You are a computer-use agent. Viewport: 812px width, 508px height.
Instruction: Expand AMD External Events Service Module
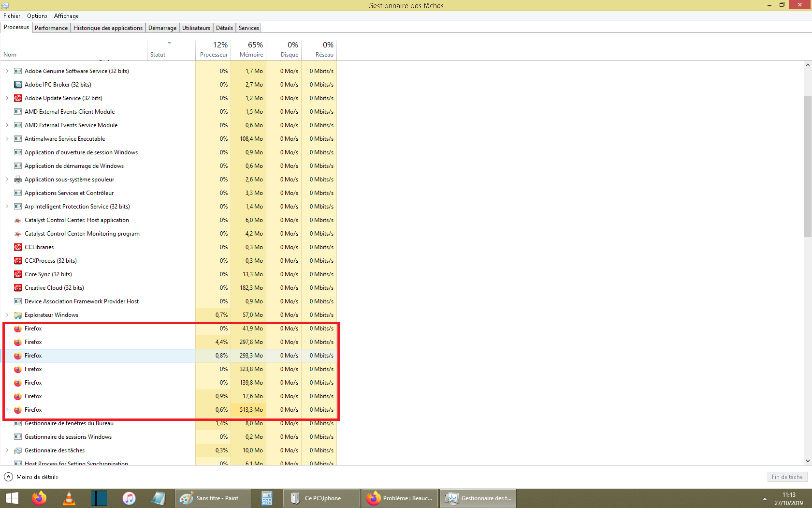pyautogui.click(x=7, y=125)
